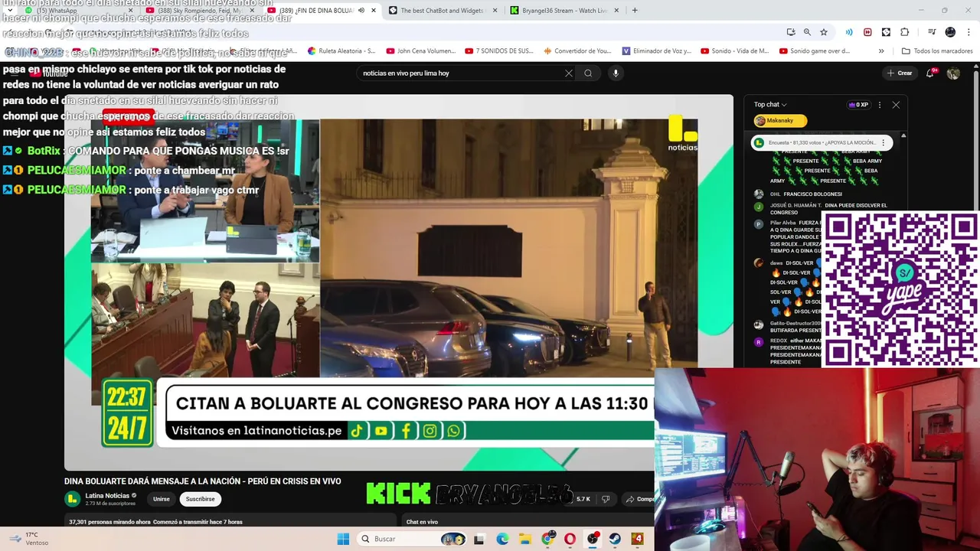Open the YouTube notifications bell
Screen dimensions: 980x551
click(929, 73)
